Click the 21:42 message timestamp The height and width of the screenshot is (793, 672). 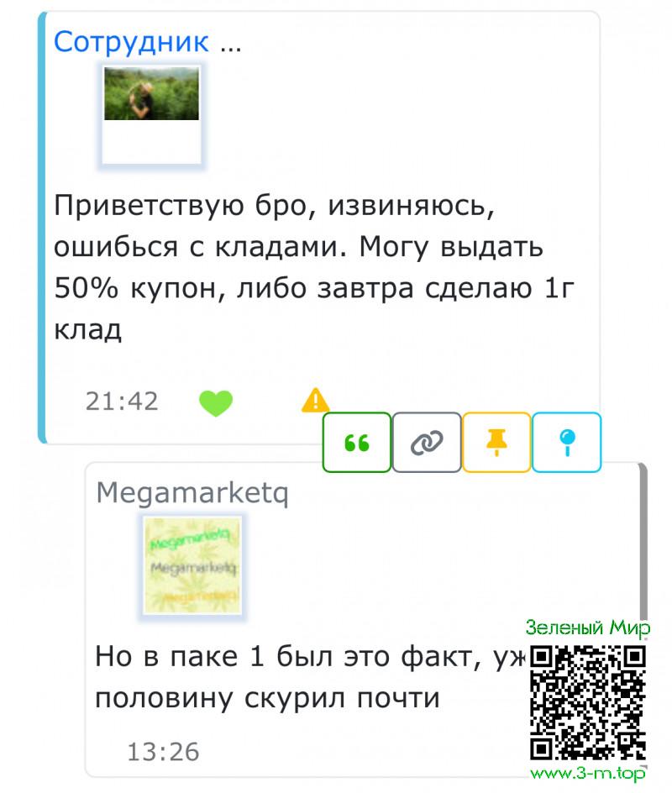point(122,402)
